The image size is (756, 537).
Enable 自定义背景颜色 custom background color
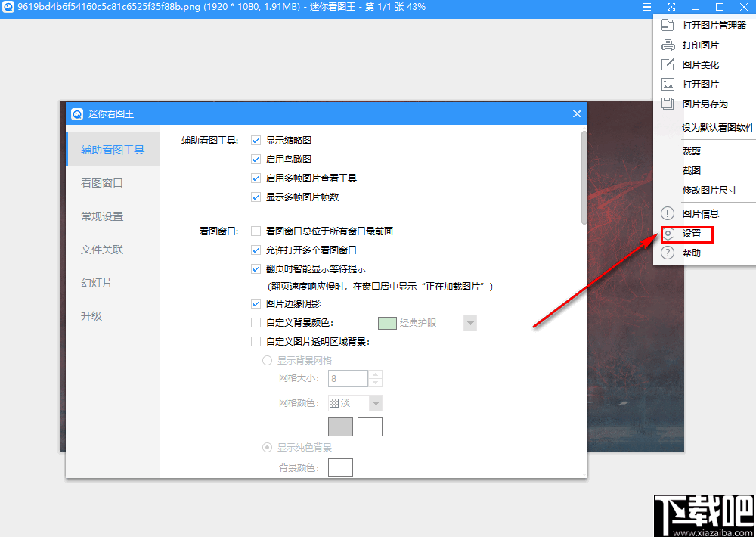coord(256,322)
